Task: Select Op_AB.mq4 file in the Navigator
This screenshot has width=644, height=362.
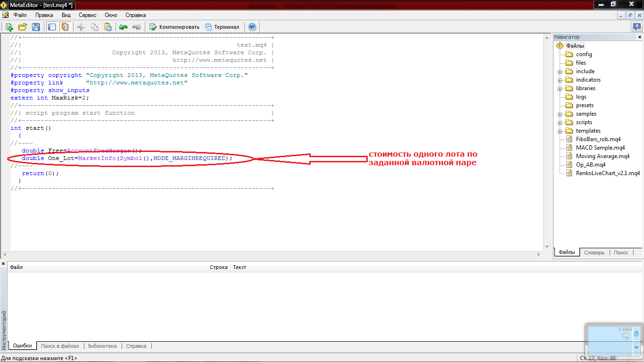Action: [x=591, y=165]
